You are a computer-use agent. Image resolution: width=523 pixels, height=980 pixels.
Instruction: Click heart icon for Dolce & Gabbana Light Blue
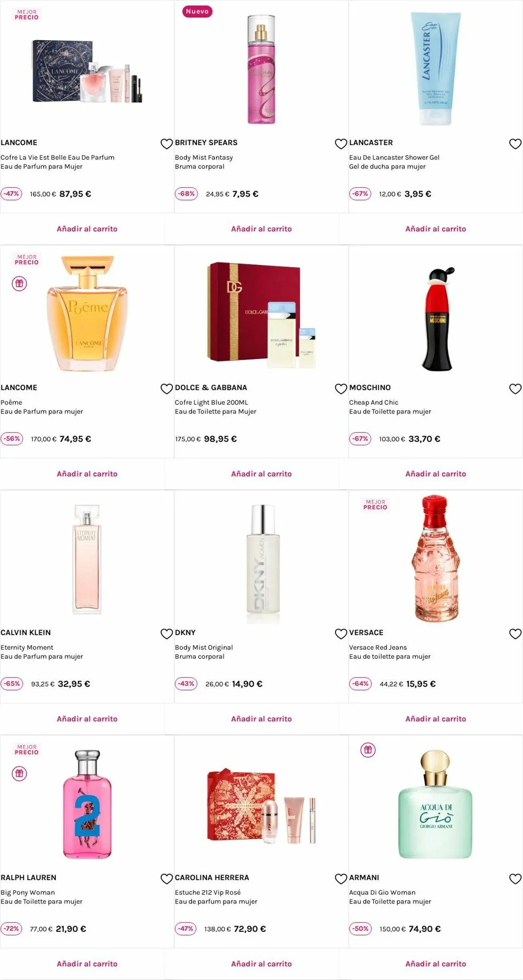click(341, 389)
